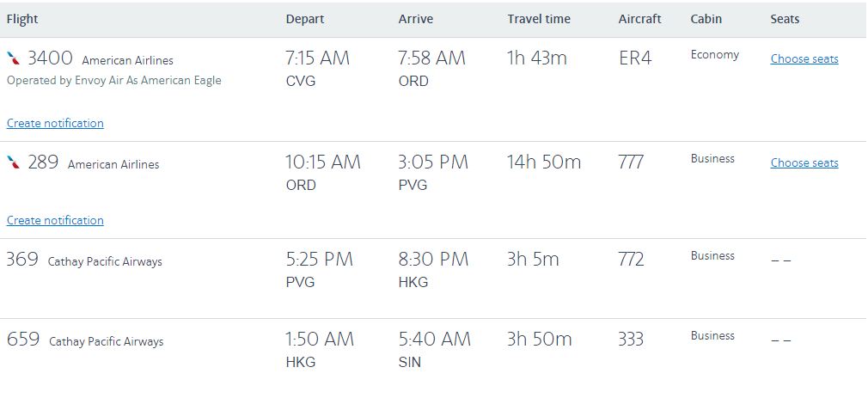
Task: Click the Cabin column header
Action: [x=706, y=19]
